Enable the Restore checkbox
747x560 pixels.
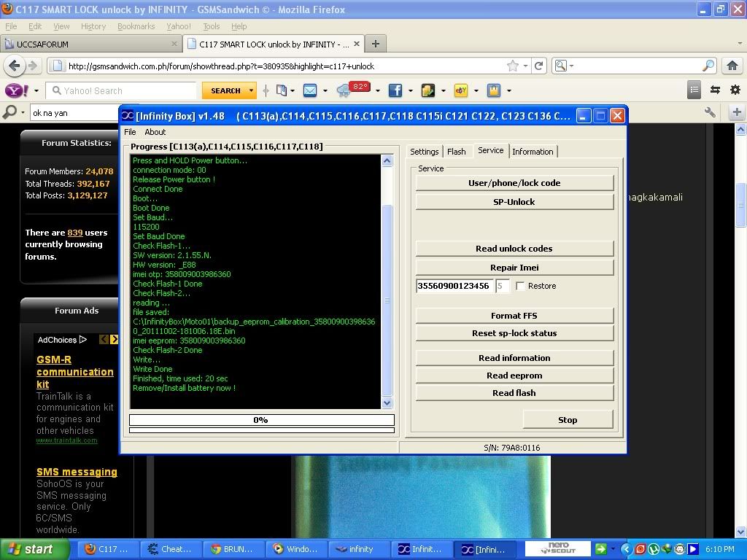pyautogui.click(x=520, y=286)
